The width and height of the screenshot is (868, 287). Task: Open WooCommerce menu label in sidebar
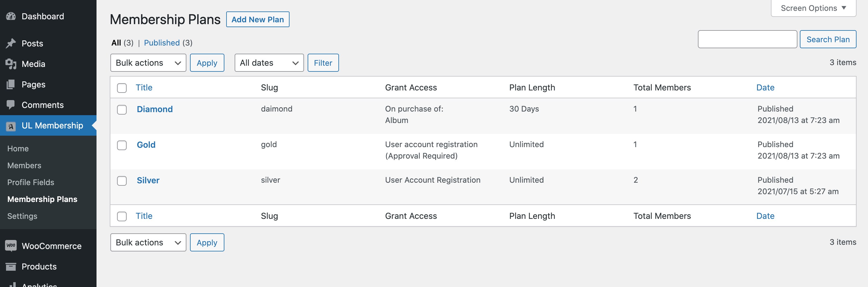(52, 246)
